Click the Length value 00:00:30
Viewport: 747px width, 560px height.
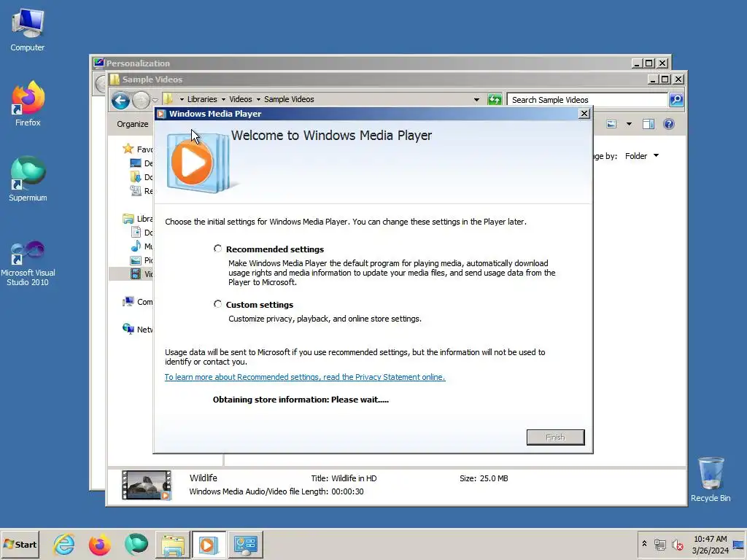click(x=347, y=491)
